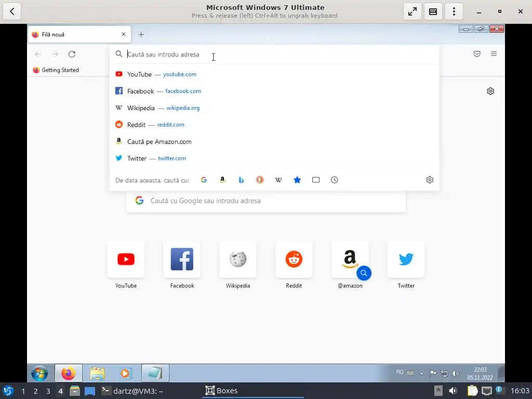Toggle fullscreen in the Boxes header
This screenshot has width=532, height=399.
pyautogui.click(x=412, y=11)
